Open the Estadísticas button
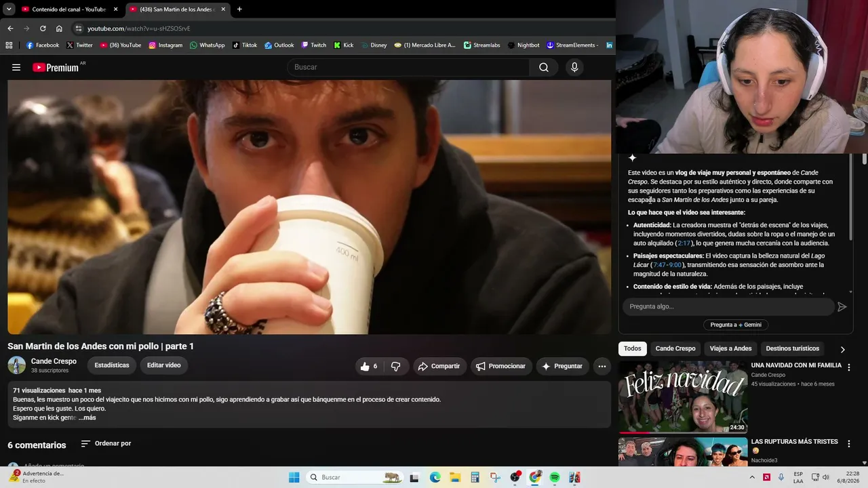 pyautogui.click(x=112, y=365)
